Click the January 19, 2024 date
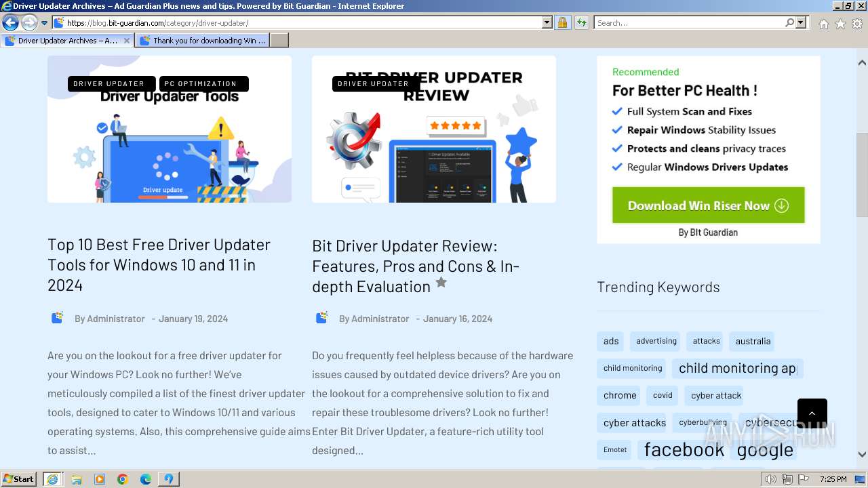This screenshot has width=868, height=488. pos(193,319)
